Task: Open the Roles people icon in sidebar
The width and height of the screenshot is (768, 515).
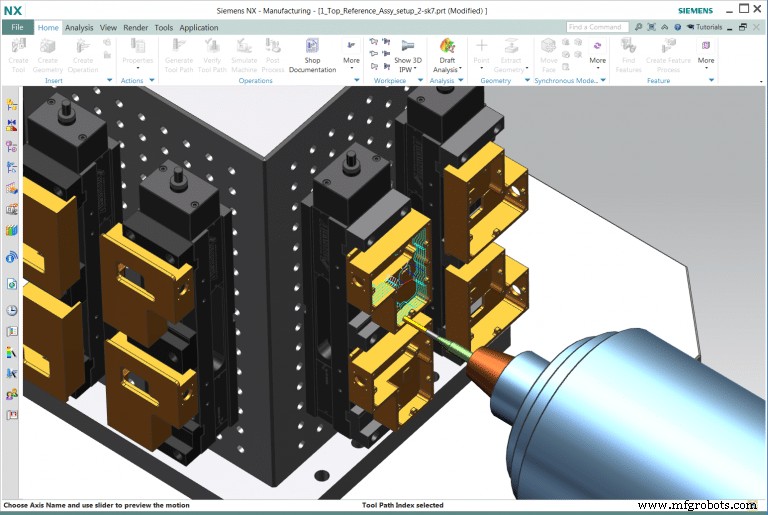Action: point(11,394)
